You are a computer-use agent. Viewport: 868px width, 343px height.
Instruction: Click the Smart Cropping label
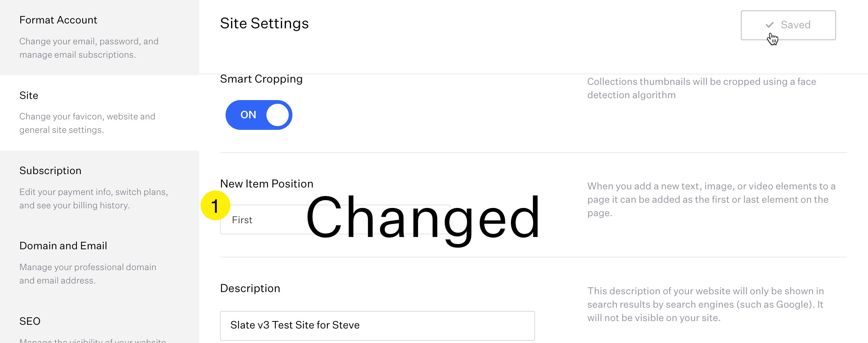coord(261,79)
